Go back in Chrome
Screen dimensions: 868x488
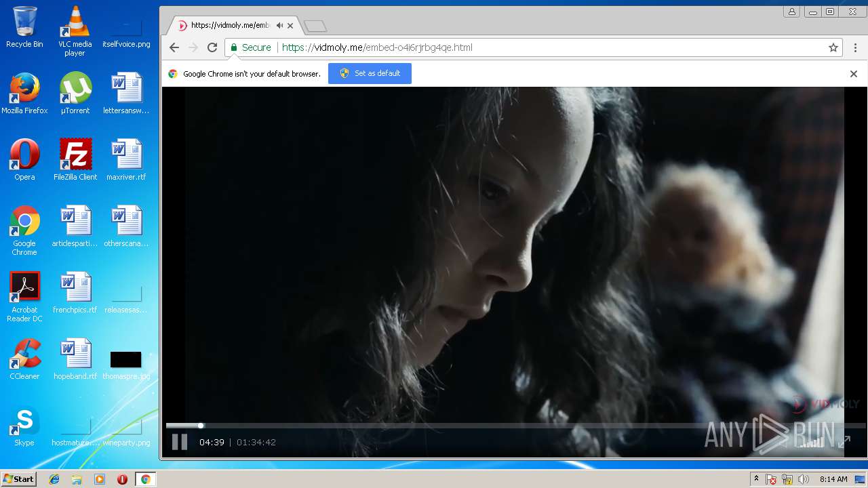(x=174, y=47)
